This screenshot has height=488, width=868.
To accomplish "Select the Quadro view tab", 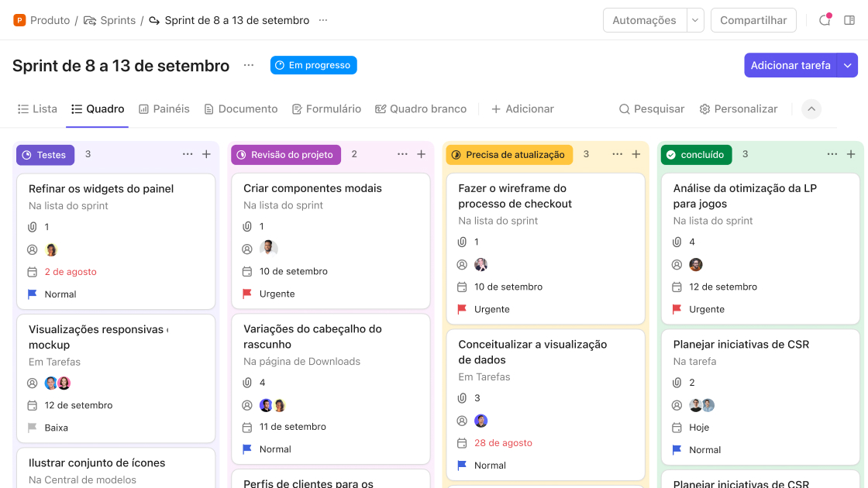I will [x=98, y=109].
